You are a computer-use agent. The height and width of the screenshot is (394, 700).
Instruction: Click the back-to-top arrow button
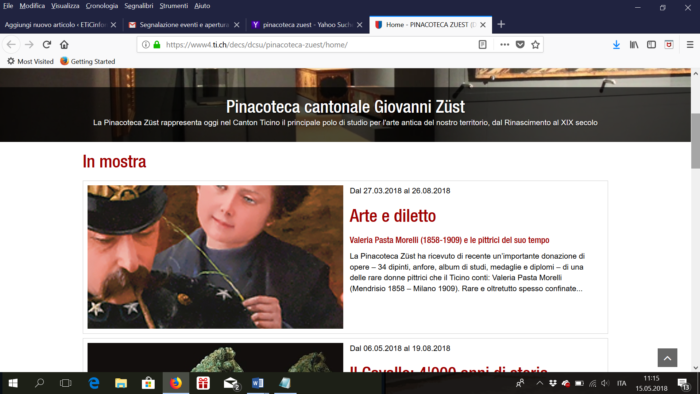click(x=667, y=358)
